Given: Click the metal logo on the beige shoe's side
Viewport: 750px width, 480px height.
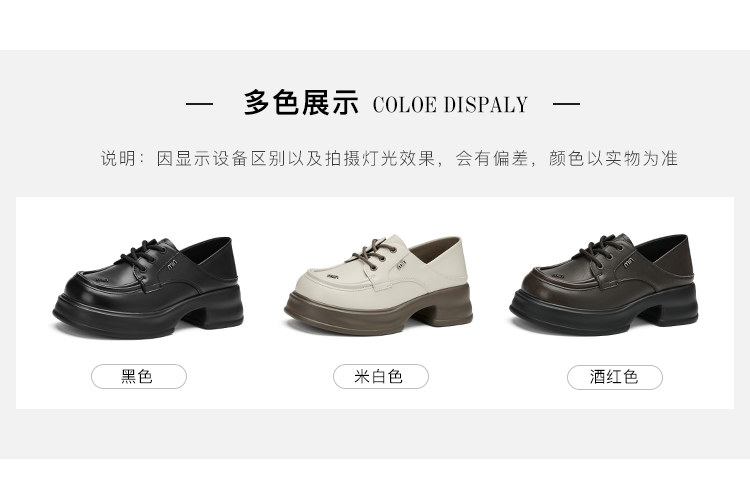Looking at the screenshot, I should click(x=401, y=264).
